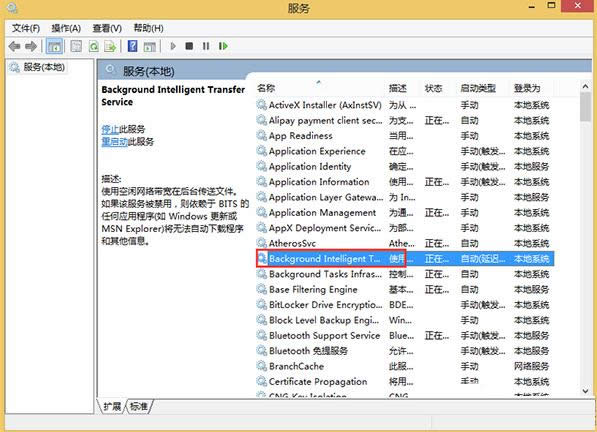Maximize the 服务 window
Screen dimensions: 597x432
551,5
